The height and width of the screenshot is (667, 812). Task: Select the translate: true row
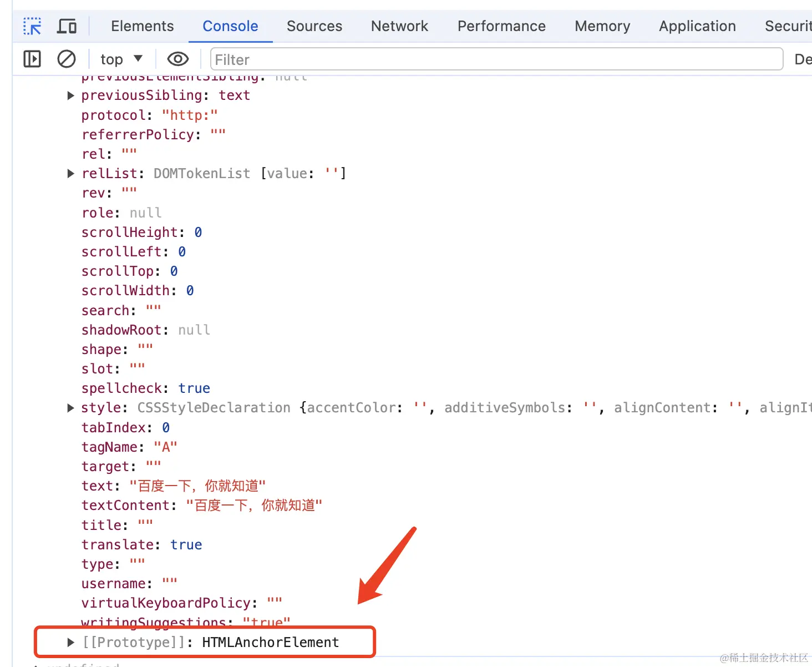[x=142, y=544]
